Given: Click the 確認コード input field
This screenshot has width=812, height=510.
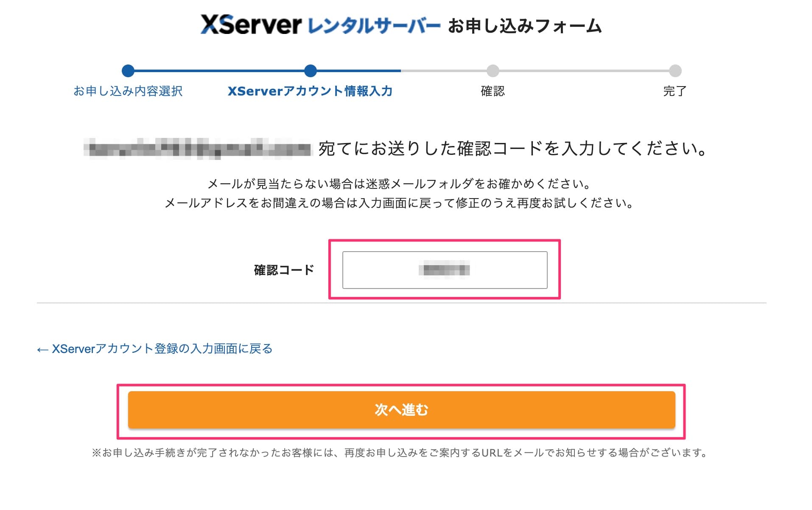Looking at the screenshot, I should 445,270.
